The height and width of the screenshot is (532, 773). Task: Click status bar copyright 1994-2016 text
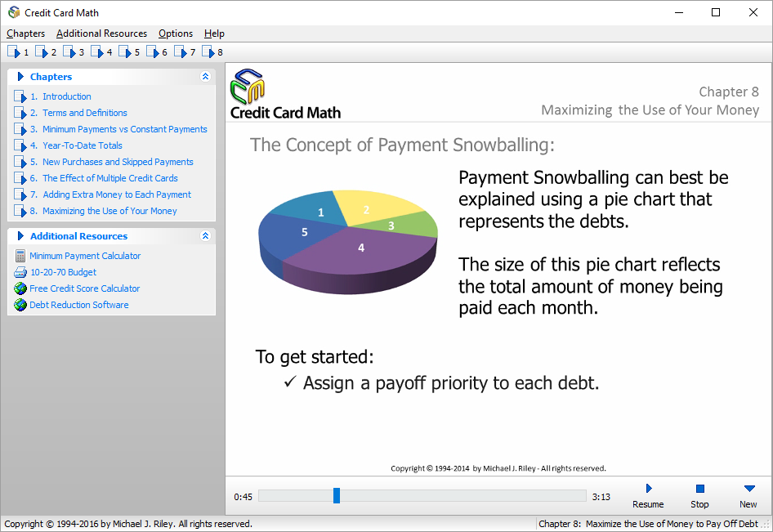[x=128, y=524]
